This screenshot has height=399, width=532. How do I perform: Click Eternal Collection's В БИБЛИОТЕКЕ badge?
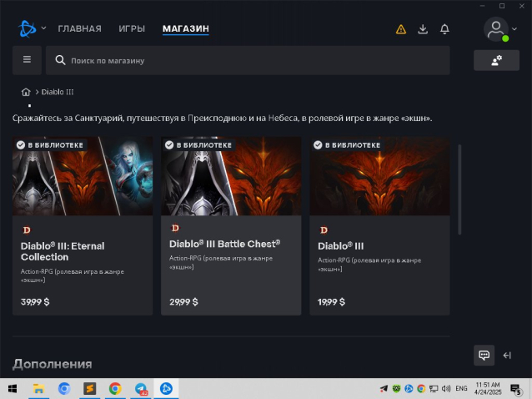(50, 145)
